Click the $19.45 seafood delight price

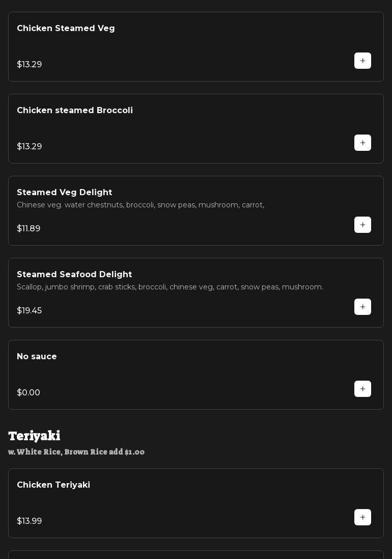coord(30,311)
